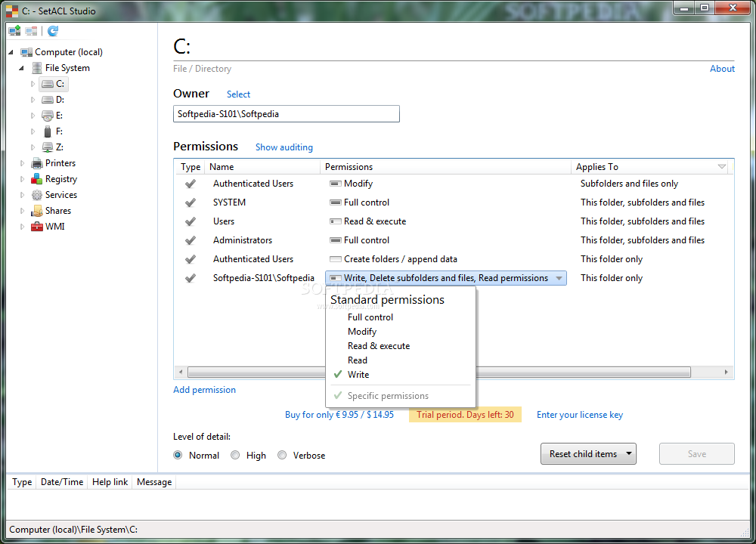Expand the WMI node
This screenshot has height=544, width=756.
point(22,227)
